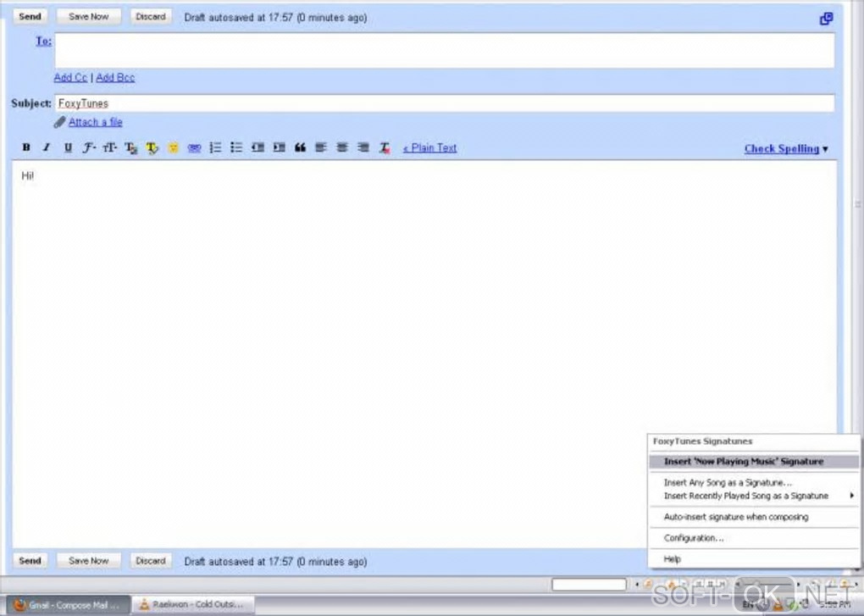Toggle italic formatting
The image size is (864, 616).
coord(47,147)
